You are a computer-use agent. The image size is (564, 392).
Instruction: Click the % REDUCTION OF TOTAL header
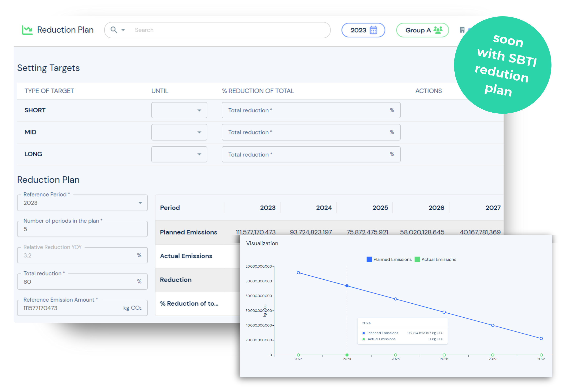click(x=258, y=91)
